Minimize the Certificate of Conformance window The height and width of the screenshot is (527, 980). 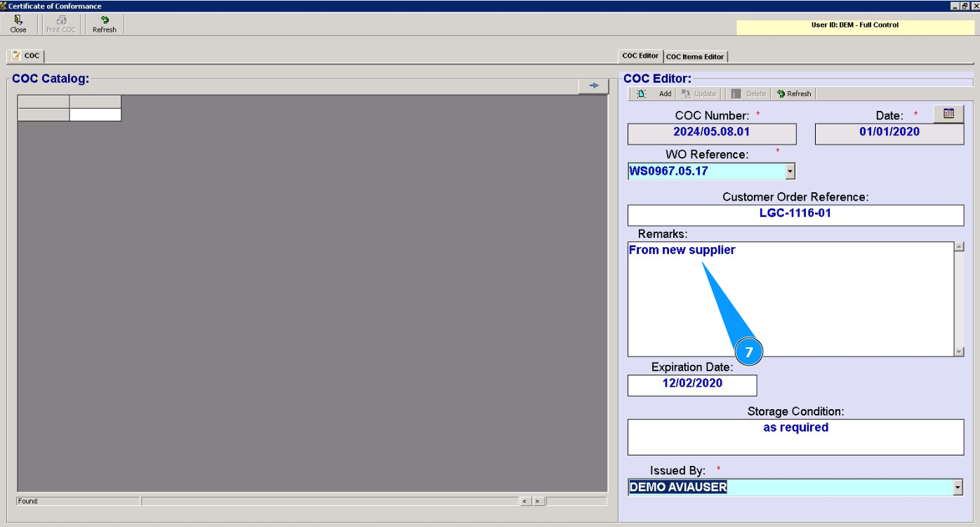tap(955, 6)
